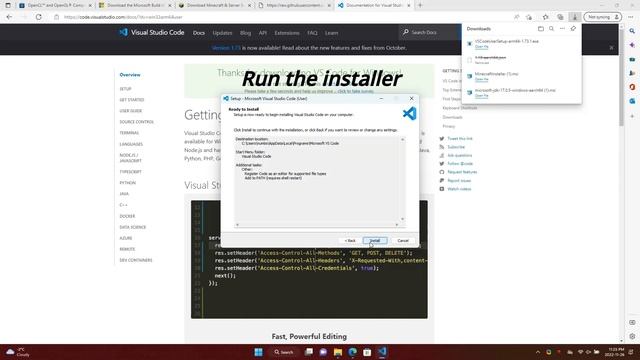640x360 pixels.
Task: Open the browser Settings and more menu
Action: click(x=631, y=17)
